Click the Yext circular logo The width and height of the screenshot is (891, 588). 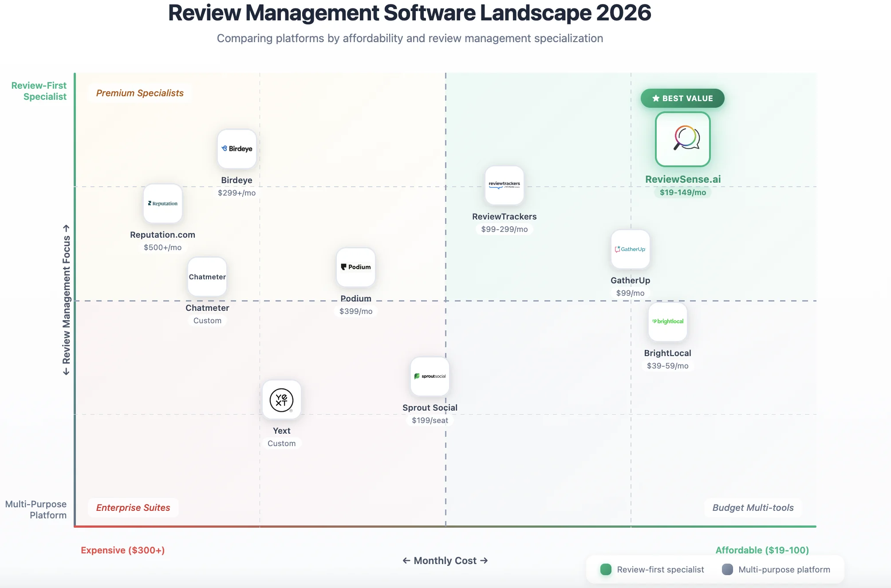click(281, 400)
